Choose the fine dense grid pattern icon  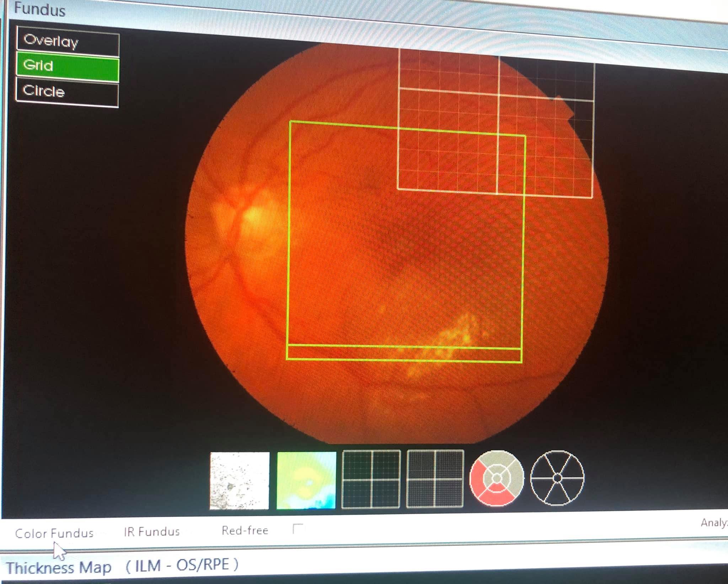coord(435,478)
